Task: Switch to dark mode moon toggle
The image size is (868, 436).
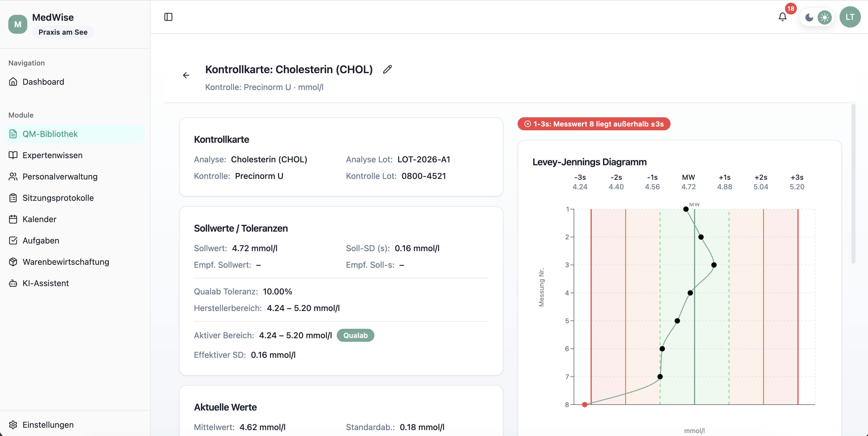Action: click(809, 17)
